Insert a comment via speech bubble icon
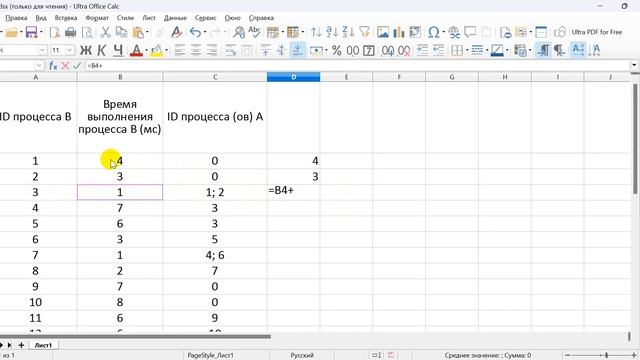The image size is (640, 360). (470, 32)
